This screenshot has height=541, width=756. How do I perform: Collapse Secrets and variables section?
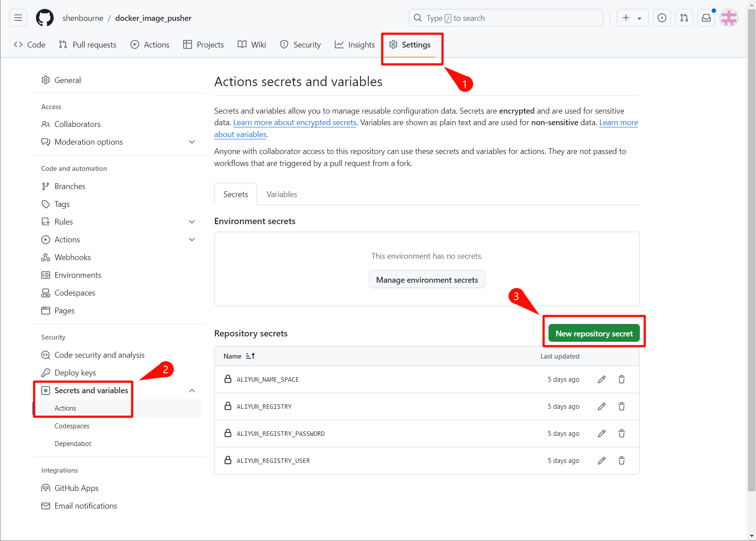pyautogui.click(x=192, y=391)
